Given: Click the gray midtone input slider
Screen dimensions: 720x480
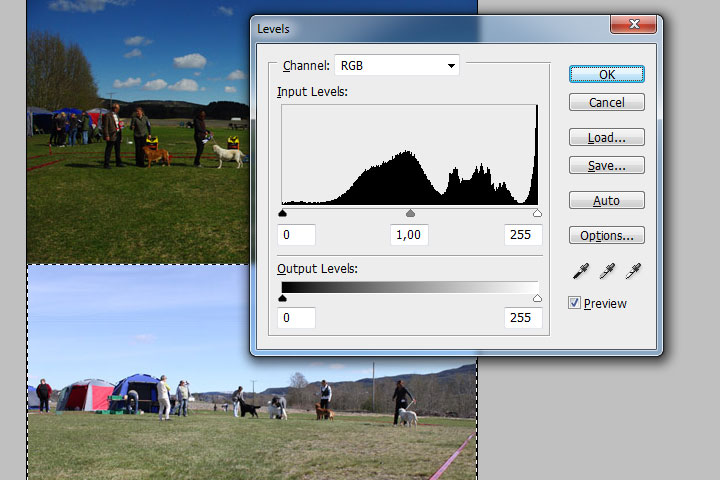Looking at the screenshot, I should pos(410,213).
